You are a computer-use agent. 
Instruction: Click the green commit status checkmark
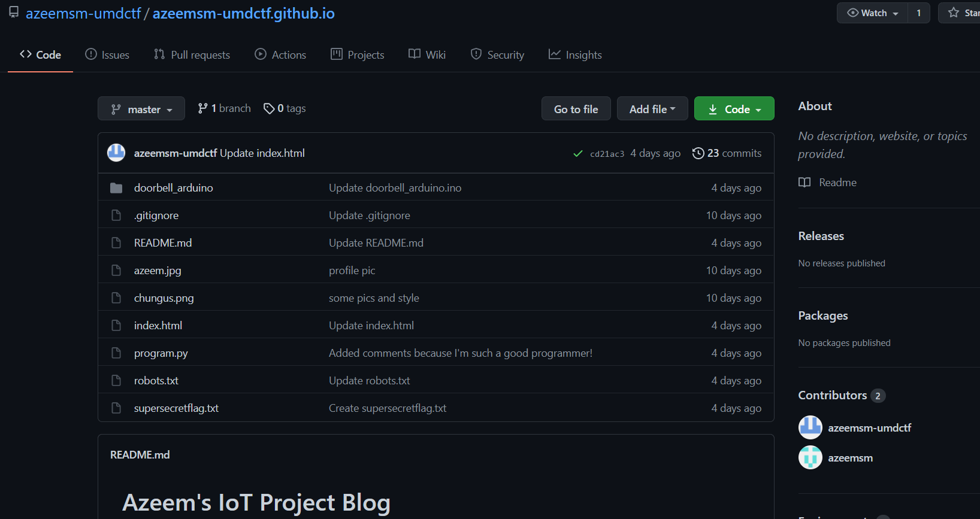tap(578, 154)
